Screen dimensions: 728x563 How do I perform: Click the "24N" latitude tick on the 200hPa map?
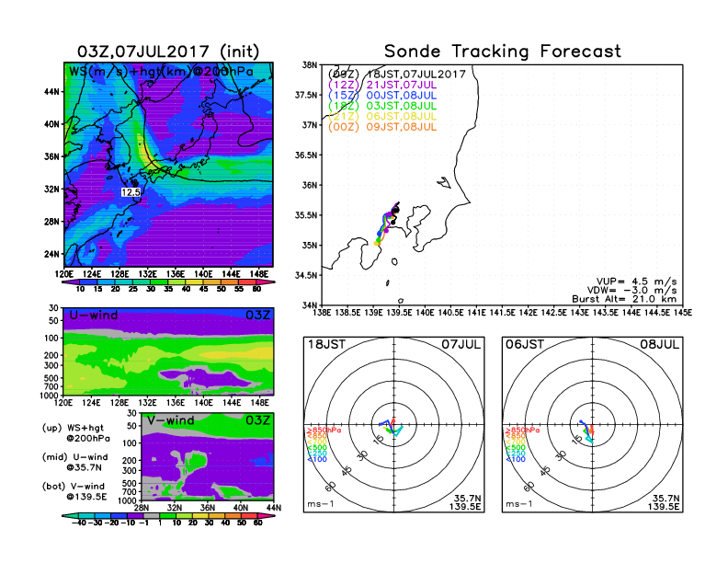(x=51, y=254)
